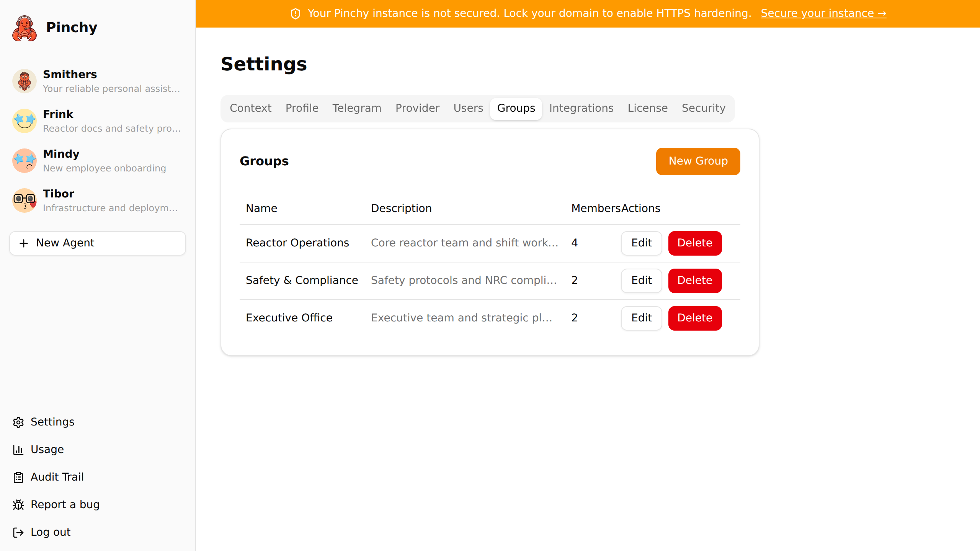The width and height of the screenshot is (980, 551).
Task: Click 'New employee onboarding' subtitle
Action: click(104, 168)
